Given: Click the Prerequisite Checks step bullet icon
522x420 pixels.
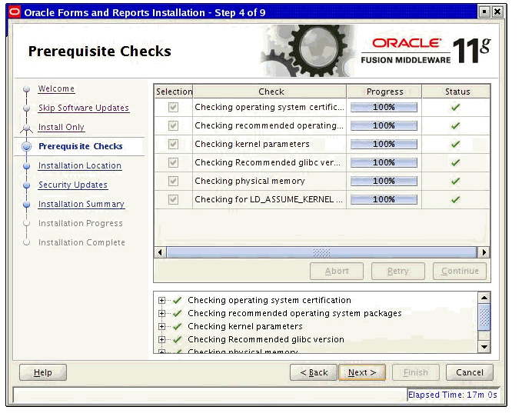Looking at the screenshot, I should pos(27,147).
